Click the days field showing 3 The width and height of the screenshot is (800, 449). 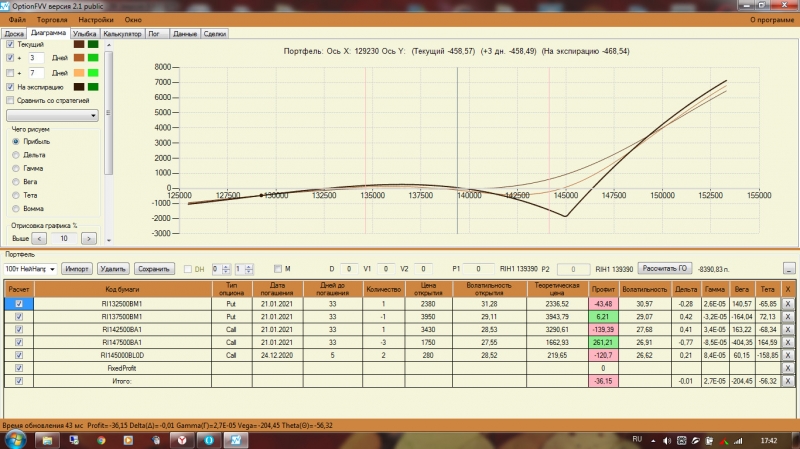(36, 58)
